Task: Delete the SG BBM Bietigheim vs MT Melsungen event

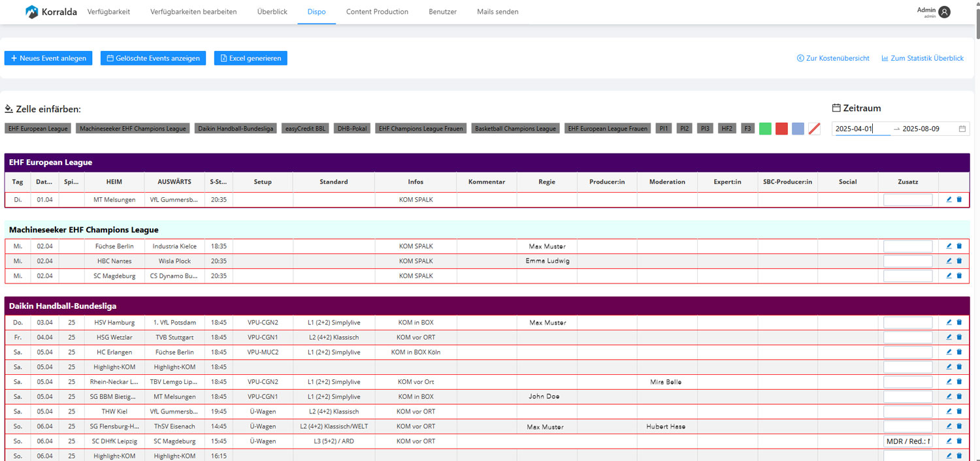Action: [959, 397]
